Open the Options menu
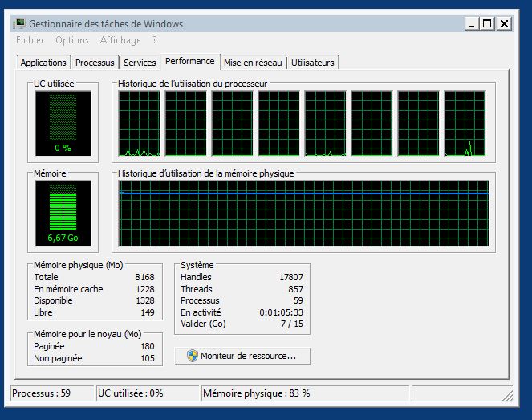This screenshot has width=532, height=420. tap(72, 40)
